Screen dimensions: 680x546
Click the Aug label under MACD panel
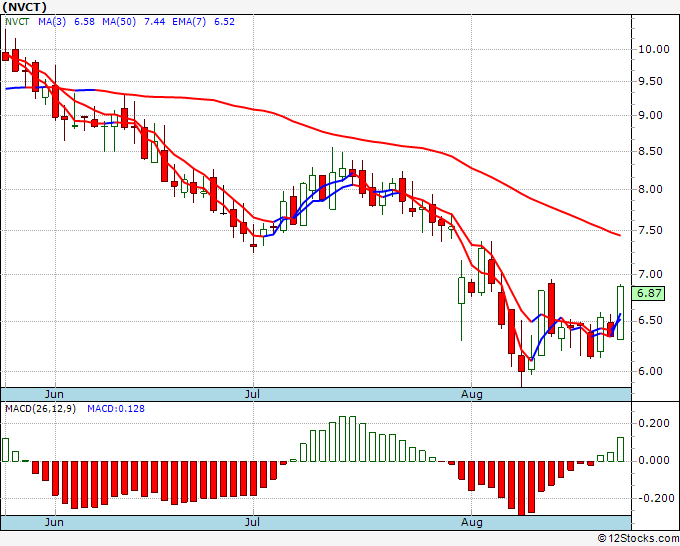(x=472, y=522)
